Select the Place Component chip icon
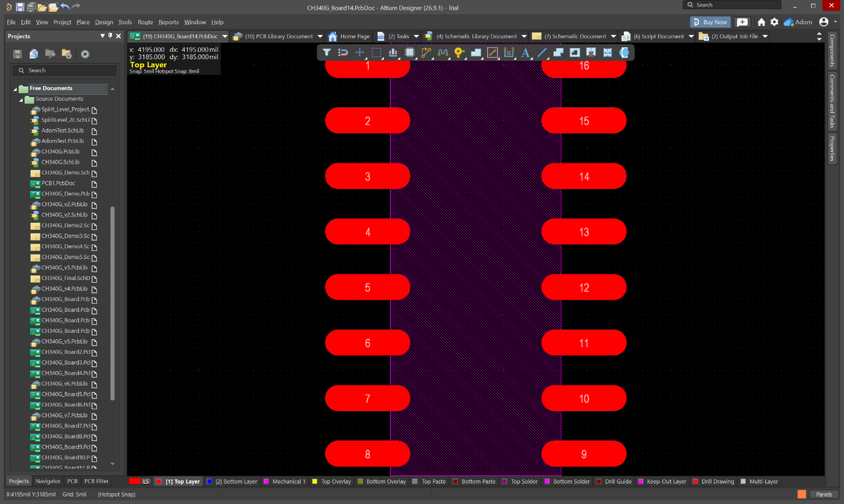Screen dimensions: 844x504 click(x=410, y=52)
